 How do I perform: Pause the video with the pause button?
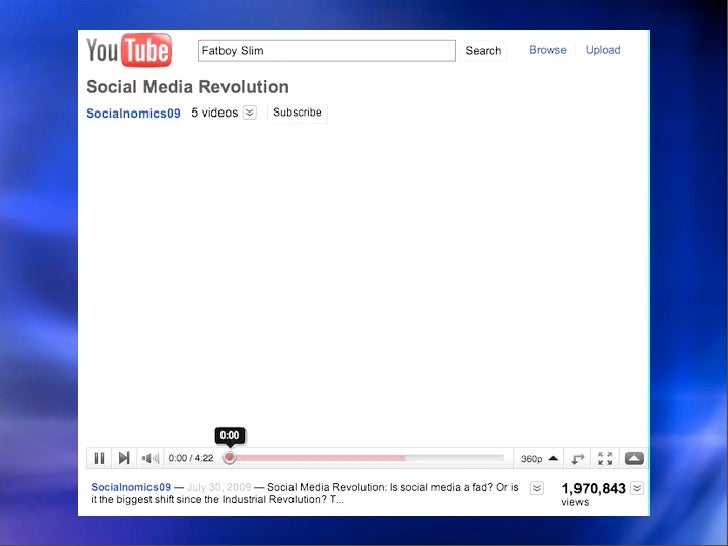pyautogui.click(x=99, y=458)
